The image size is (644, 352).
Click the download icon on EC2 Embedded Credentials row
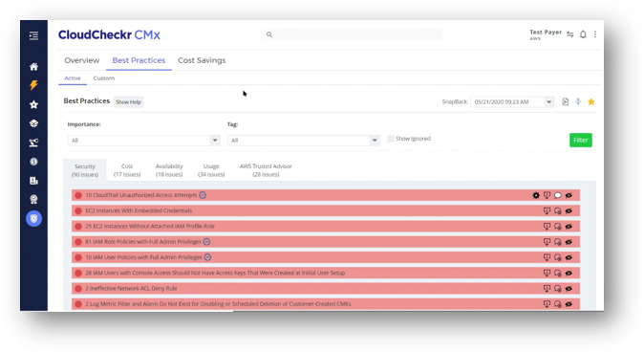click(547, 211)
